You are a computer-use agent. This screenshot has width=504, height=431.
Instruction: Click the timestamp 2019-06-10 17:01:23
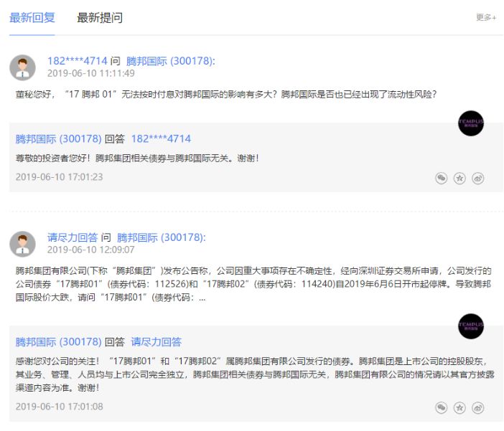[x=59, y=177]
